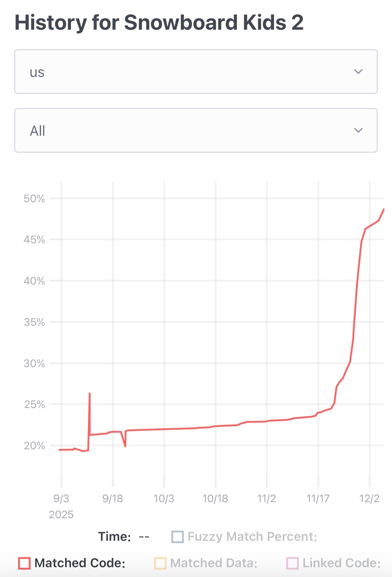Click the chevron on the All selector
The width and height of the screenshot is (392, 577).
(x=358, y=130)
